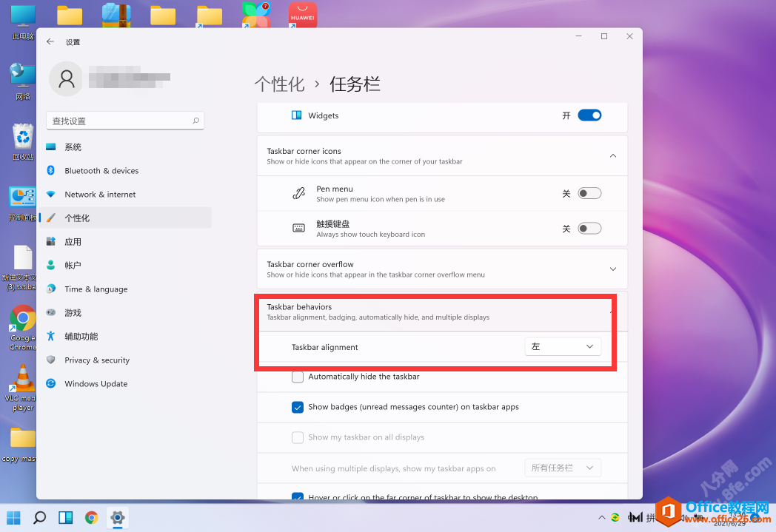Open 此电脑 desktop icon
The height and width of the screenshot is (532, 776).
point(23,22)
